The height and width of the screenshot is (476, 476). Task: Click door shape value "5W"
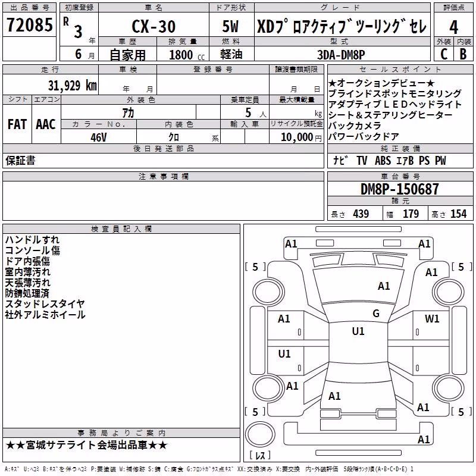[x=230, y=26]
